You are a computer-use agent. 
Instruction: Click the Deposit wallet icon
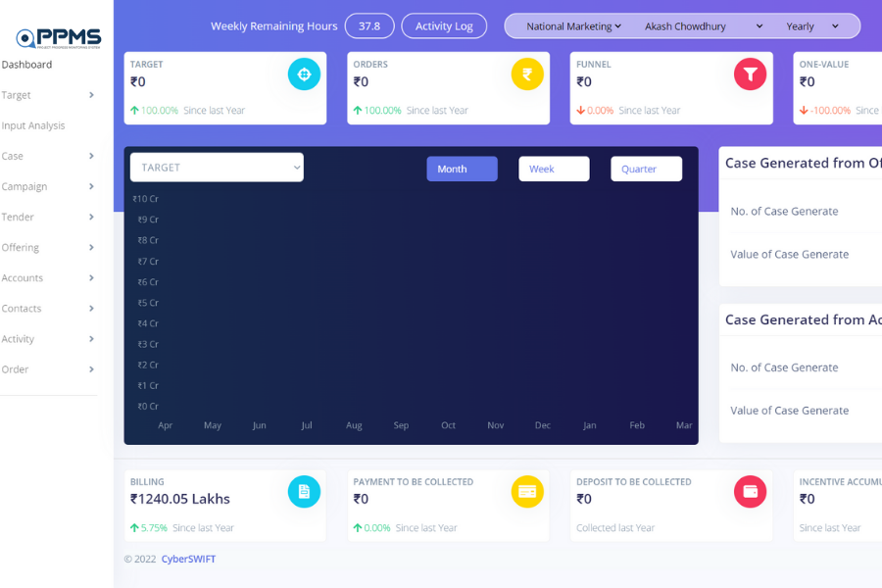pos(750,491)
